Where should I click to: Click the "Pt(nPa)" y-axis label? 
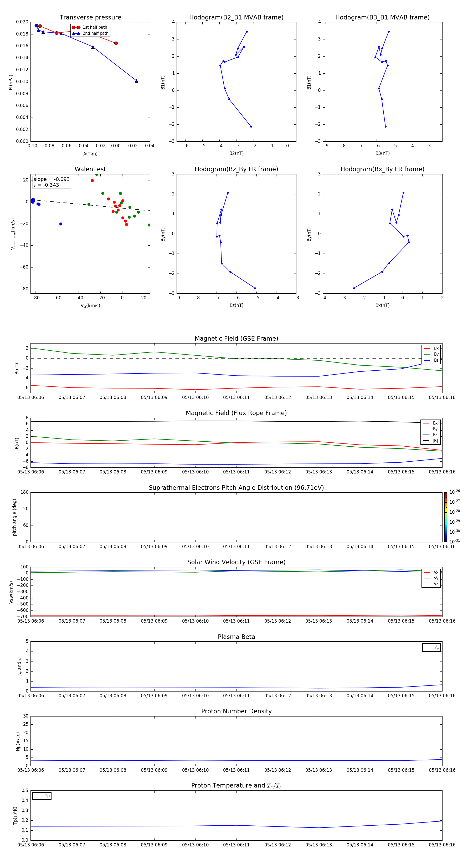tap(11, 82)
